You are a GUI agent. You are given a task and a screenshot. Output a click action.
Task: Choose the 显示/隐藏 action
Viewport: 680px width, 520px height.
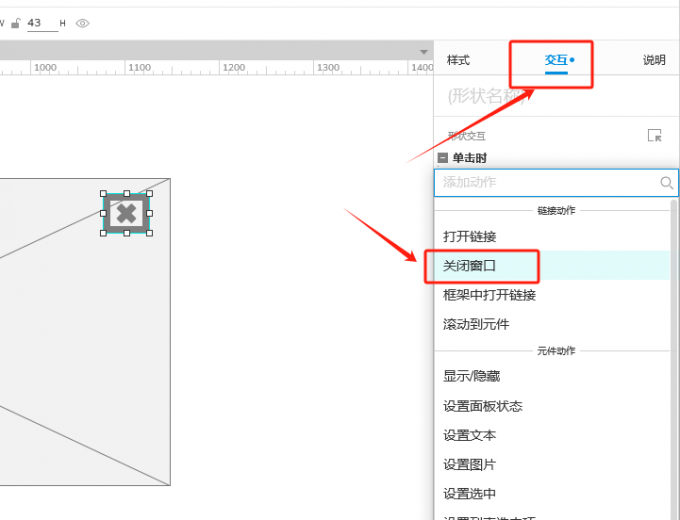[552, 376]
